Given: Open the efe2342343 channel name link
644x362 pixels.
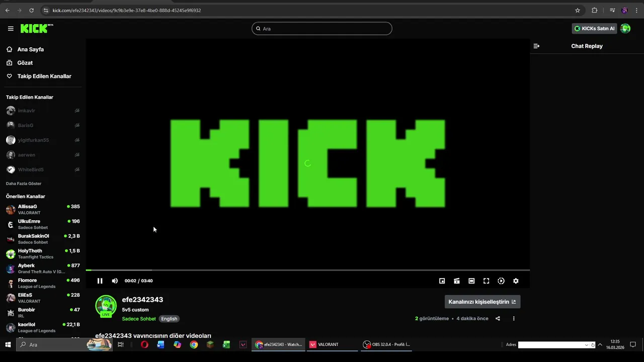Looking at the screenshot, I should (x=142, y=300).
